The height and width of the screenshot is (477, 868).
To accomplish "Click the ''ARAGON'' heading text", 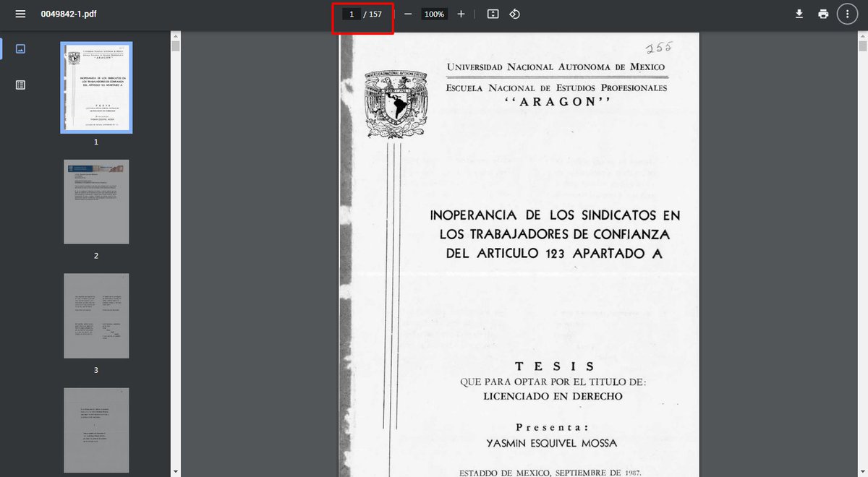I will [x=557, y=102].
